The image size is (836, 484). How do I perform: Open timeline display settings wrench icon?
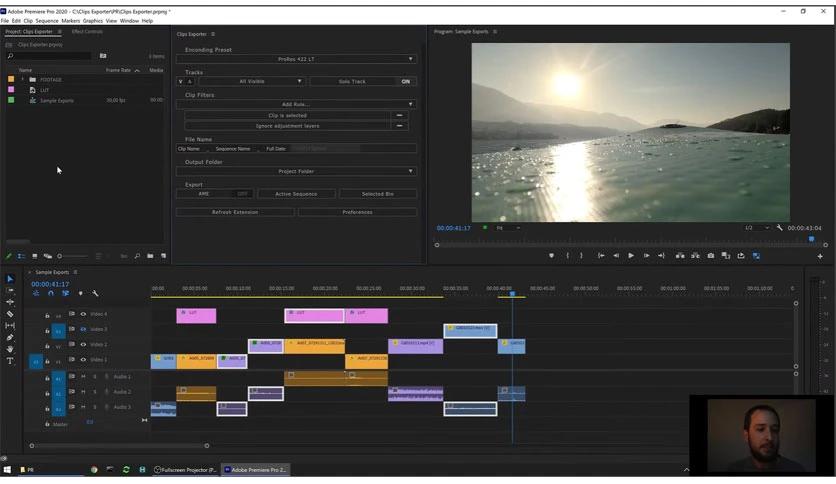coord(95,293)
